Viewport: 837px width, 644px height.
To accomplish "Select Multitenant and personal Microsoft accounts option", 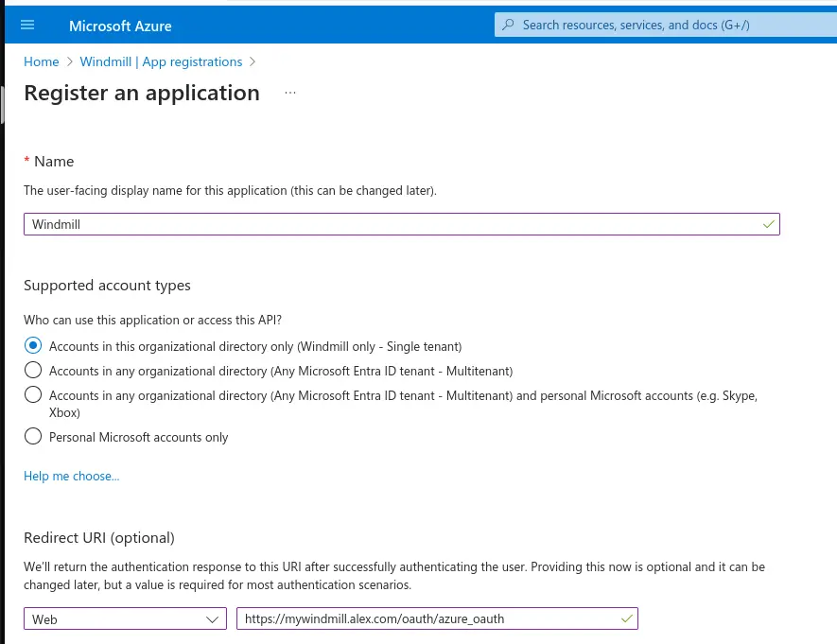I will point(33,394).
